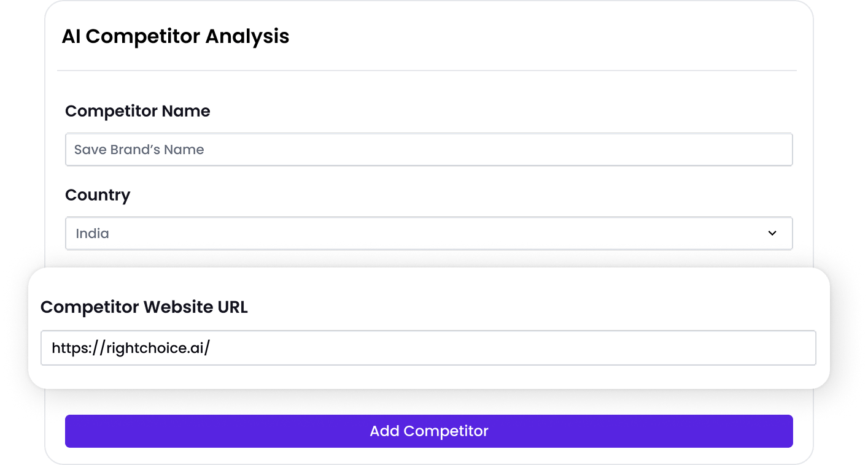This screenshot has height=465, width=868.
Task: Click the divider line below the heading
Action: [x=427, y=71]
